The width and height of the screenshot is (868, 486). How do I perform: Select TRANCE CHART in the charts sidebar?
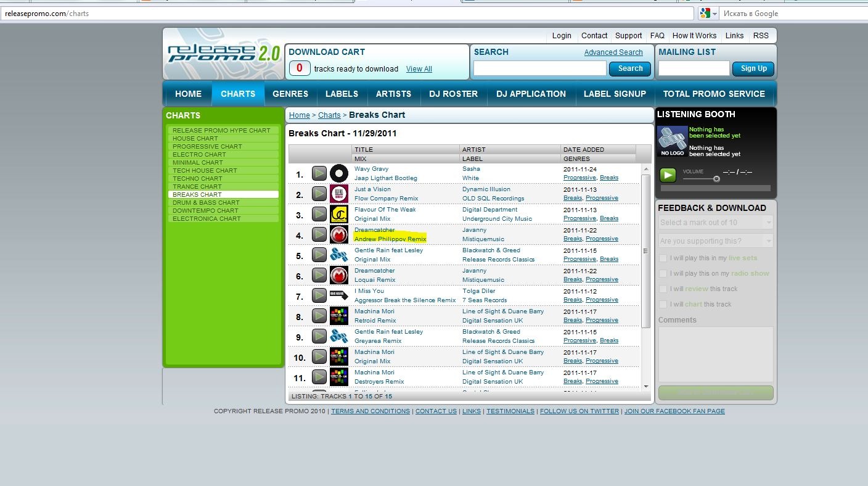(x=197, y=186)
